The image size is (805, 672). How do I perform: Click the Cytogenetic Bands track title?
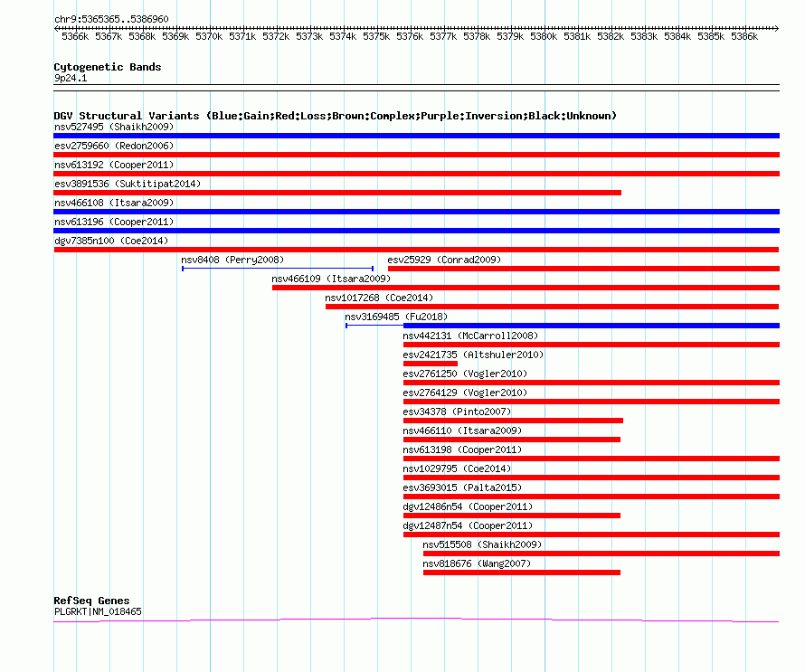pyautogui.click(x=108, y=67)
